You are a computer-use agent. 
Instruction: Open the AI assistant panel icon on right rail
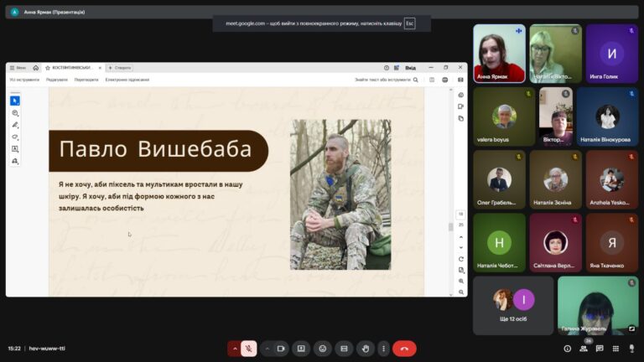coord(461,95)
